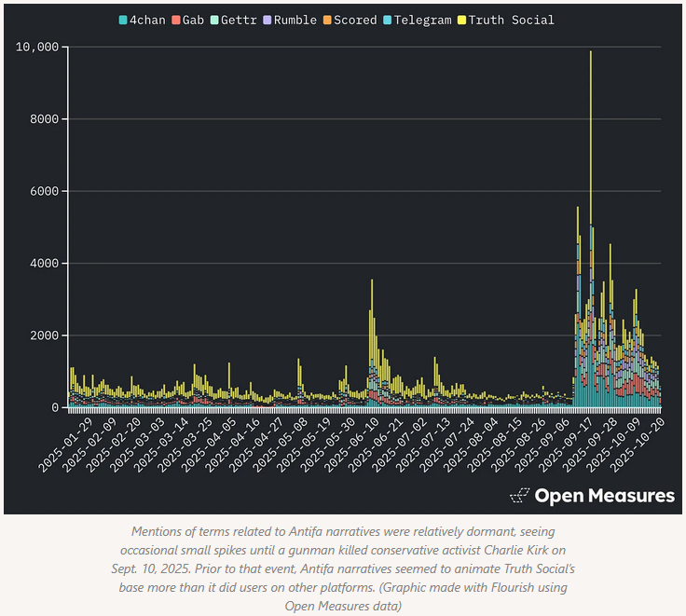Click the Open Measures brand text
Image resolution: width=686 pixels, height=616 pixels.
pyautogui.click(x=604, y=495)
